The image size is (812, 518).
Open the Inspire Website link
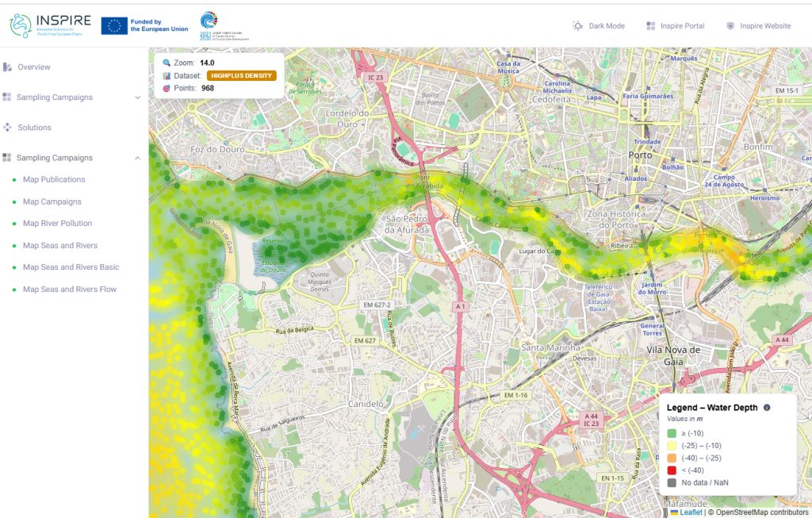(x=765, y=26)
